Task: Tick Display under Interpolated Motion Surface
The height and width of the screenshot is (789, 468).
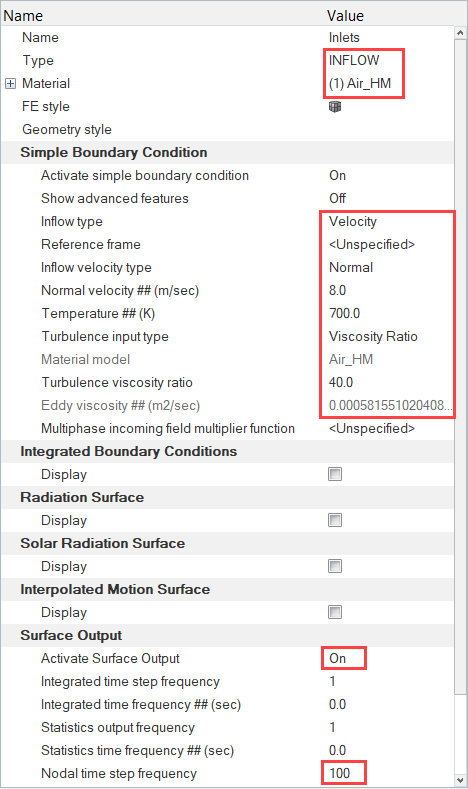Action: click(335, 612)
